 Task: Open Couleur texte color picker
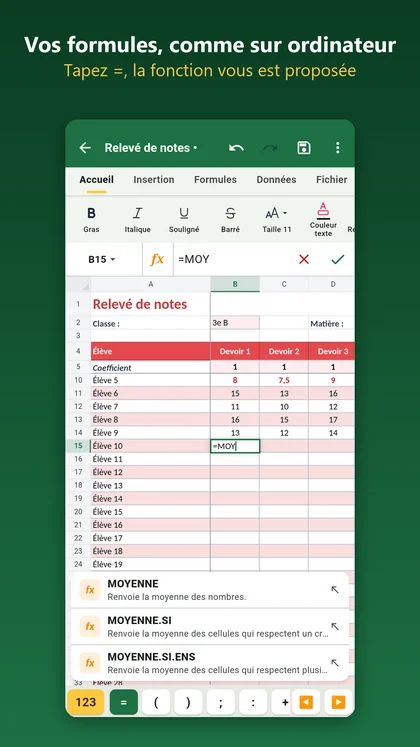coord(323,219)
